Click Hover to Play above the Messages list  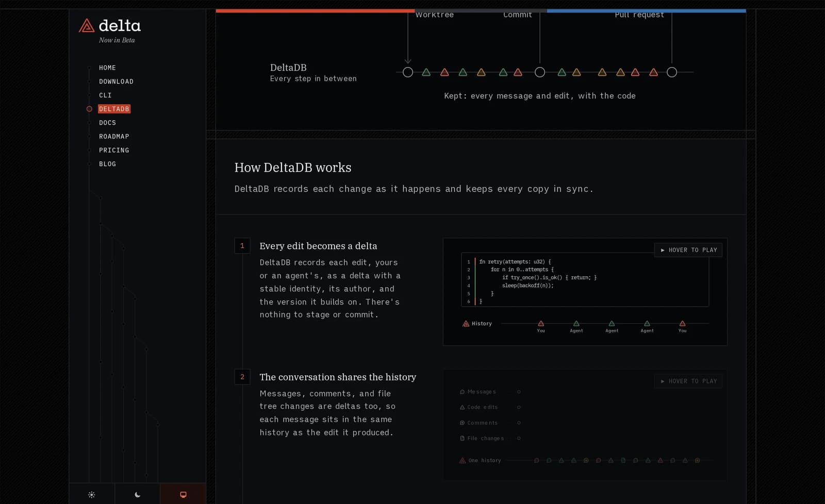point(688,381)
